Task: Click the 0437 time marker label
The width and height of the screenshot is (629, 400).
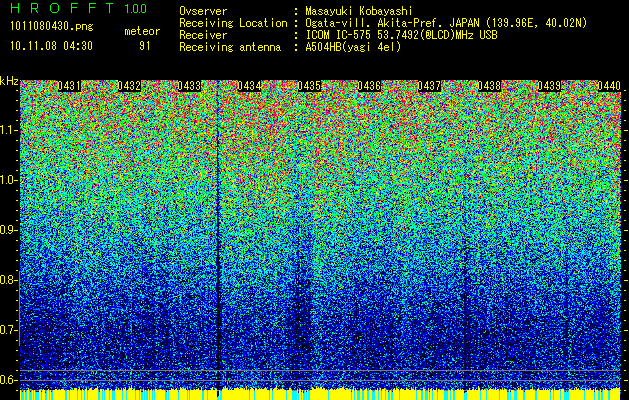Action: point(429,86)
